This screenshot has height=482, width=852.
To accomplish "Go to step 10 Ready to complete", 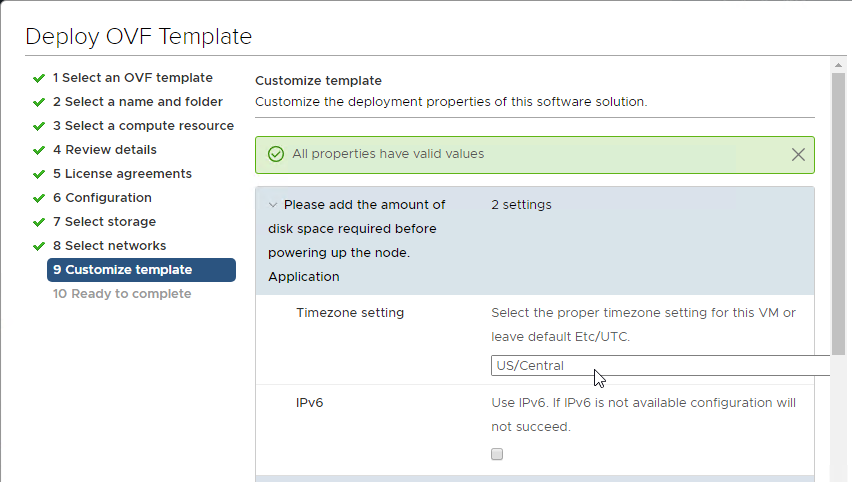I will [x=122, y=294].
